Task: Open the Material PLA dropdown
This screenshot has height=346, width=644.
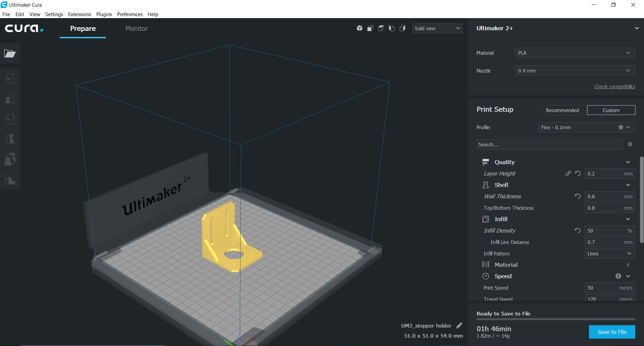Action: pyautogui.click(x=575, y=53)
